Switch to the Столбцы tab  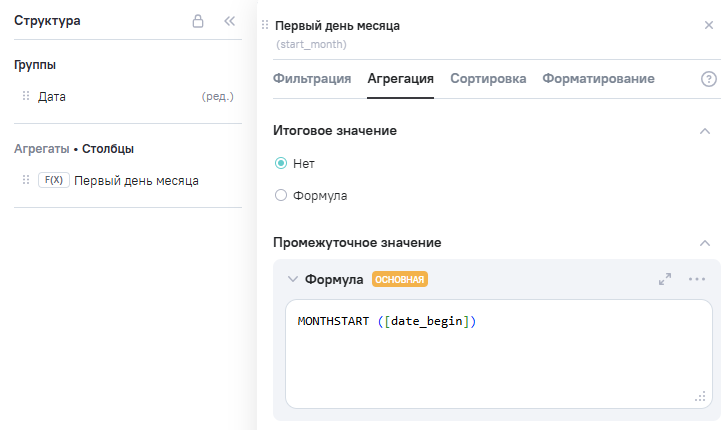[x=108, y=149]
